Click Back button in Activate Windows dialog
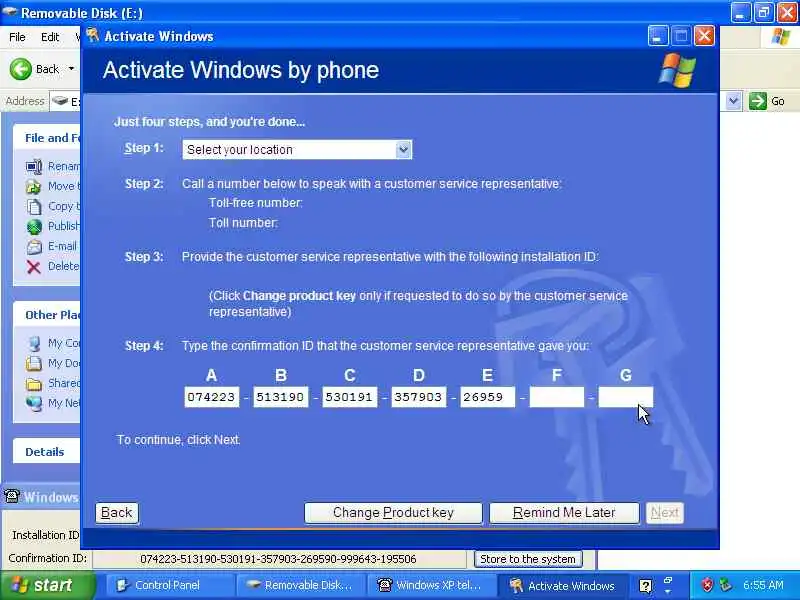 click(x=117, y=513)
